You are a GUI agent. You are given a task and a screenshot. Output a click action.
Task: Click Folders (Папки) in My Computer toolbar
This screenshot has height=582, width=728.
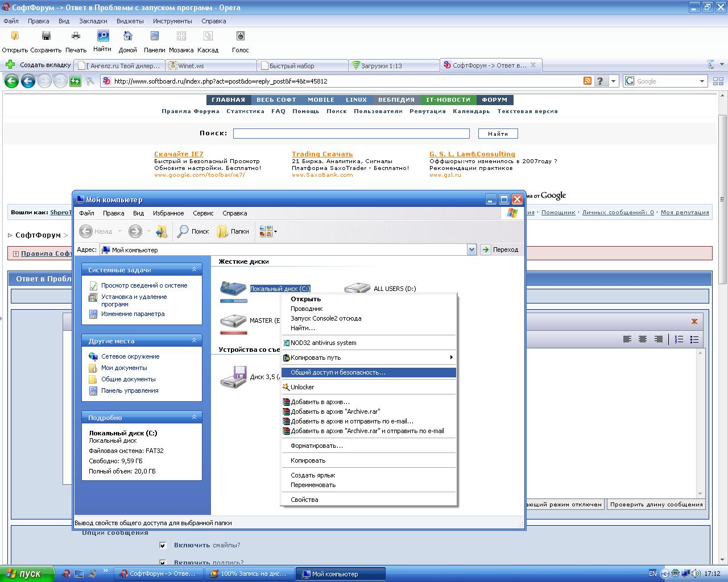(233, 231)
